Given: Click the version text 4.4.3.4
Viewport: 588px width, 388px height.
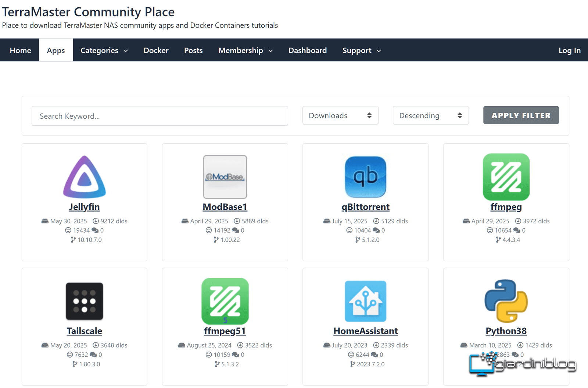Looking at the screenshot, I should tap(511, 240).
